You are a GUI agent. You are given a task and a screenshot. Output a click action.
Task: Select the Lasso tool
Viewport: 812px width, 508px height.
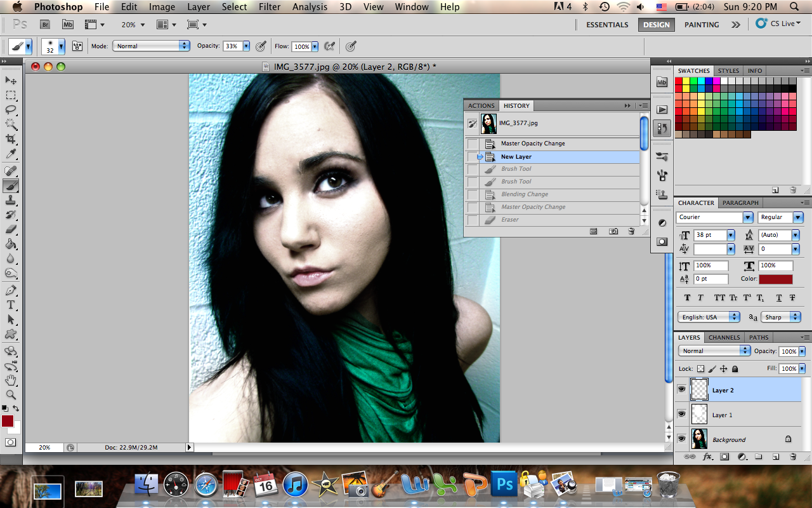coord(11,110)
